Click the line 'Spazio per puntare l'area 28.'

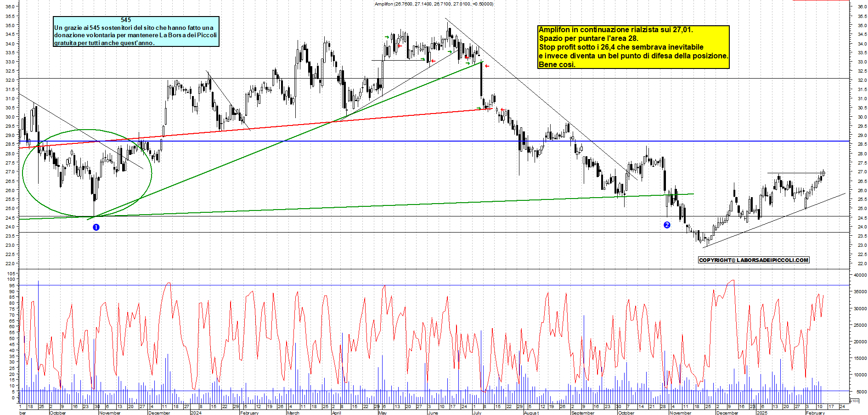pyautogui.click(x=588, y=38)
